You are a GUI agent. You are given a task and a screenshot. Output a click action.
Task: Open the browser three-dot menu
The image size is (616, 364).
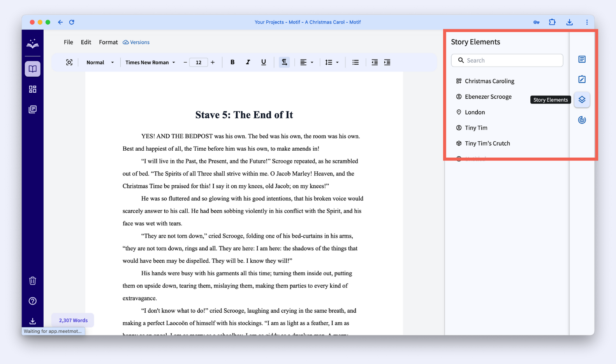(x=587, y=22)
